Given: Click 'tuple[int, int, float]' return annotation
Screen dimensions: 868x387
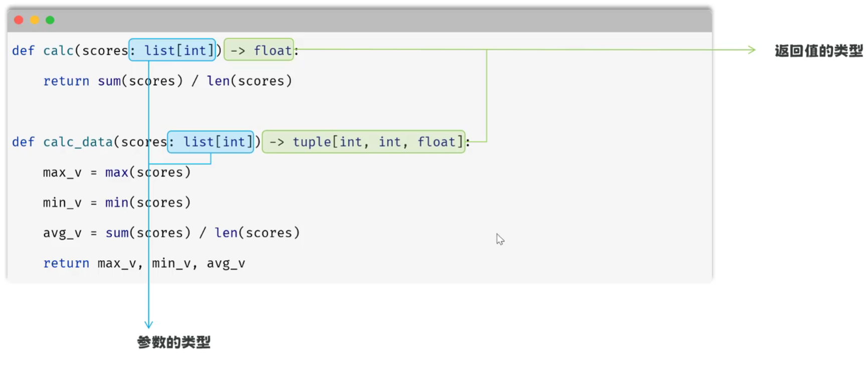Looking at the screenshot, I should 378,142.
